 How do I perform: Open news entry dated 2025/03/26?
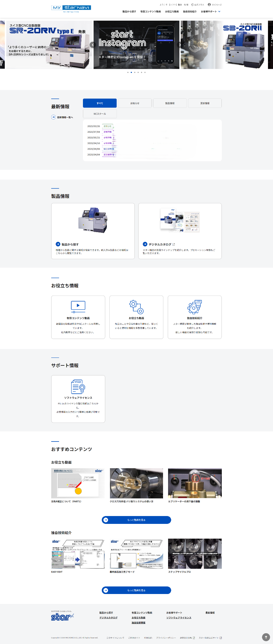click(x=152, y=126)
